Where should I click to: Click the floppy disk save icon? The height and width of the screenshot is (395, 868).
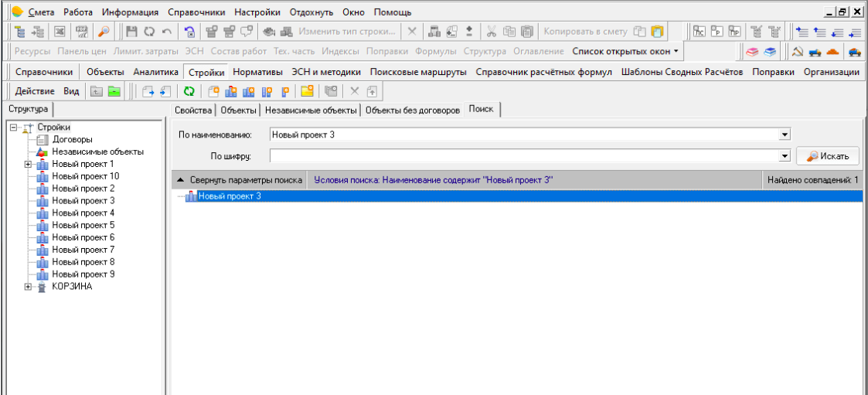click(x=131, y=32)
